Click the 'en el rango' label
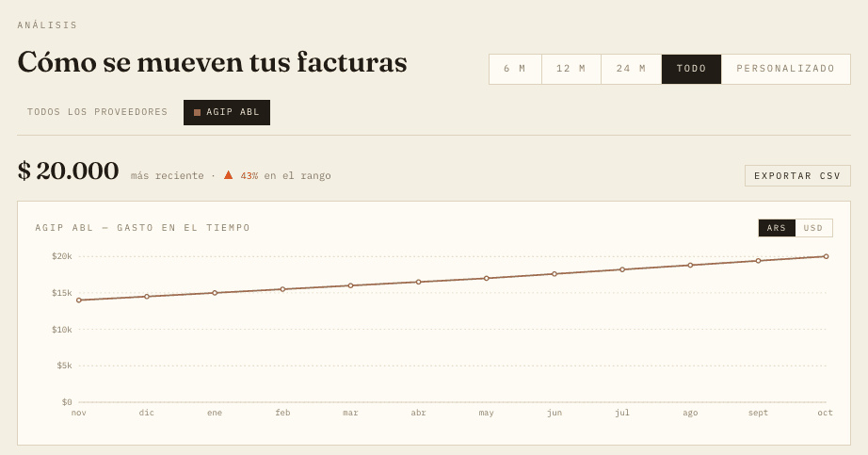The height and width of the screenshot is (455, 868). click(x=297, y=175)
